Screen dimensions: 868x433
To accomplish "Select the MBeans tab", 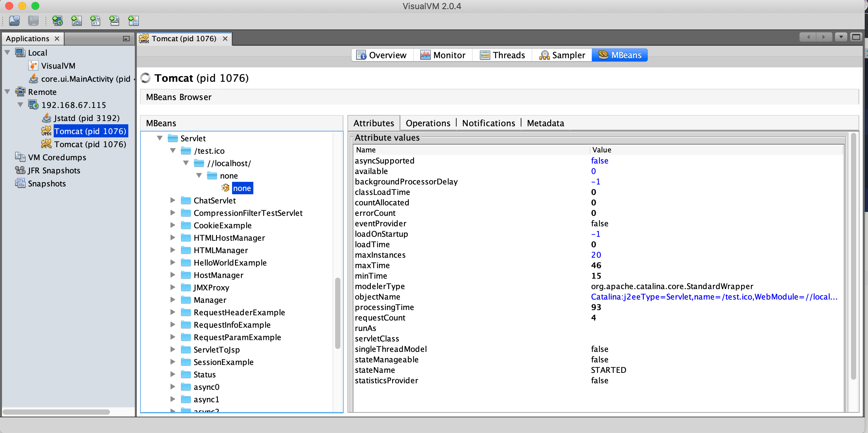I will click(x=620, y=55).
